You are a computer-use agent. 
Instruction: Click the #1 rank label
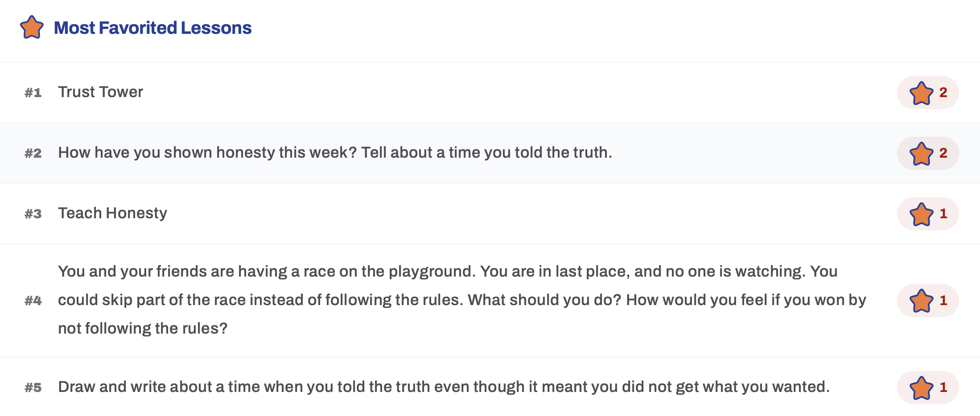33,93
